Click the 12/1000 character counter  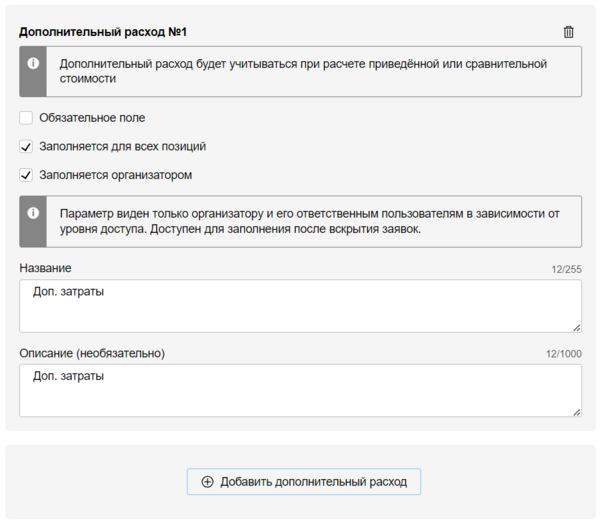point(563,354)
